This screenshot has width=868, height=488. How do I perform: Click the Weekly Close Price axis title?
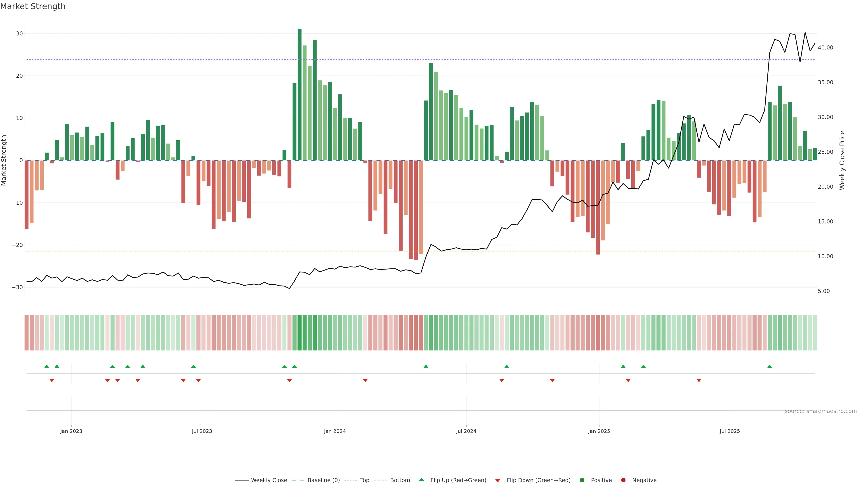pos(842,160)
